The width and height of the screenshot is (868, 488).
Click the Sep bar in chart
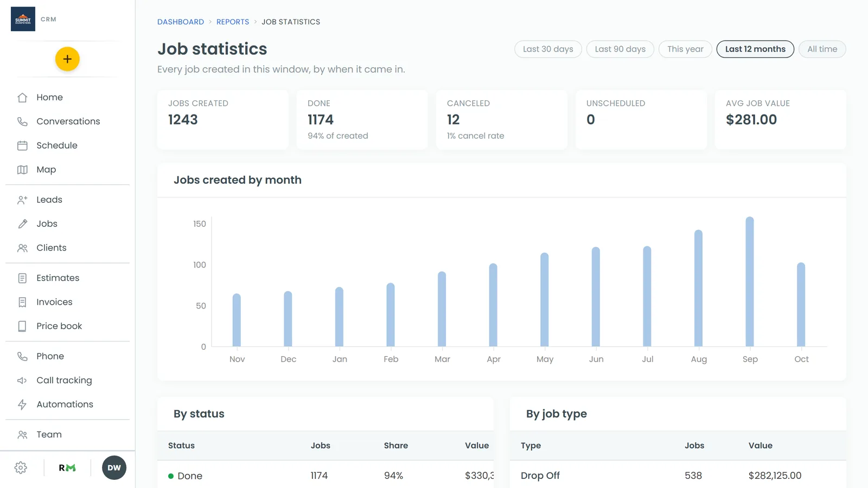750,281
